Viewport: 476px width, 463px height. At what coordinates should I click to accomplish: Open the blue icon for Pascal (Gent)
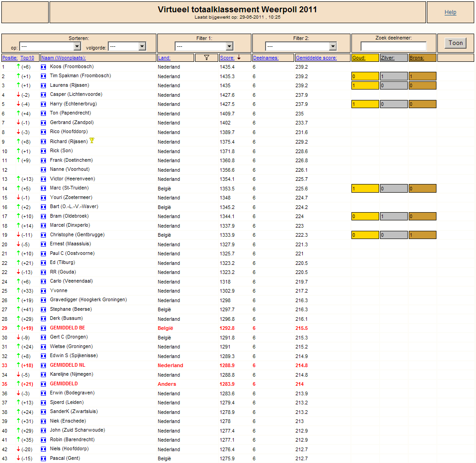tap(44, 458)
